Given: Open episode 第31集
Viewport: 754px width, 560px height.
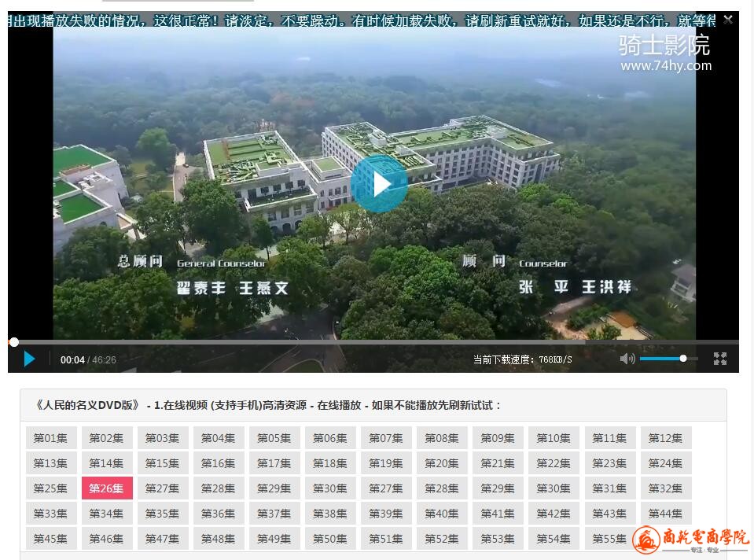Looking at the screenshot, I should click(x=610, y=488).
